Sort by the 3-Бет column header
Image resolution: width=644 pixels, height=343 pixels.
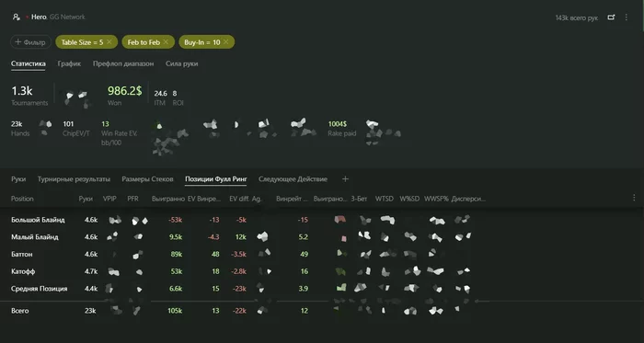point(359,199)
